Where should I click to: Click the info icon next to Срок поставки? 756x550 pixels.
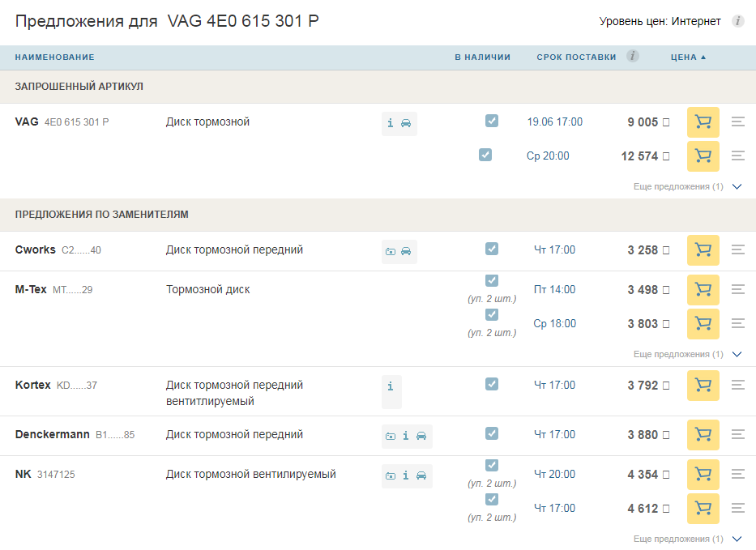633,57
